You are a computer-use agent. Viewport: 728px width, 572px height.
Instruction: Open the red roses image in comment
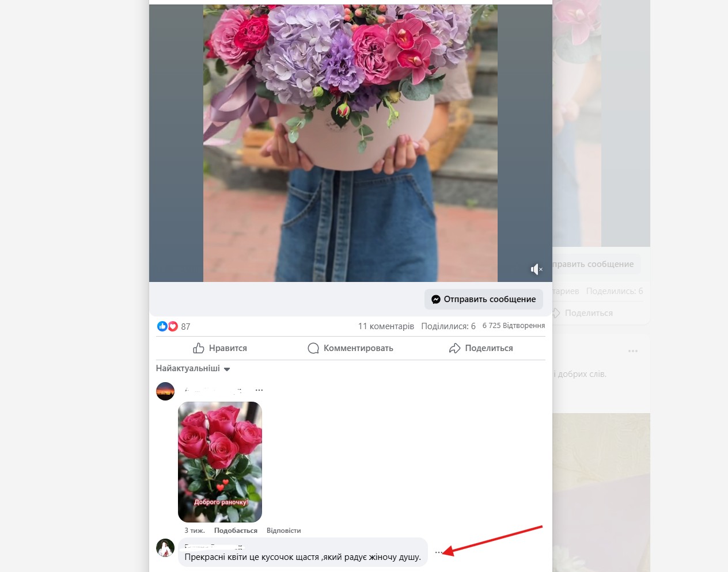(220, 462)
